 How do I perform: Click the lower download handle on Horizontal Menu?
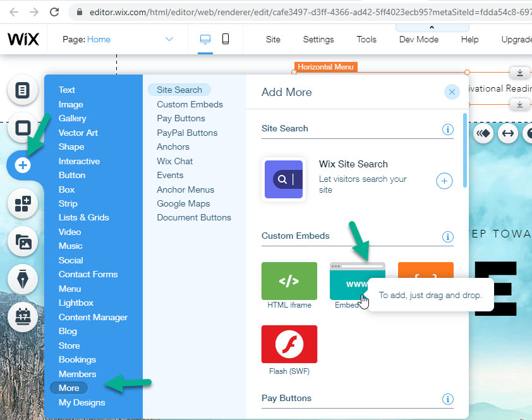520,104
